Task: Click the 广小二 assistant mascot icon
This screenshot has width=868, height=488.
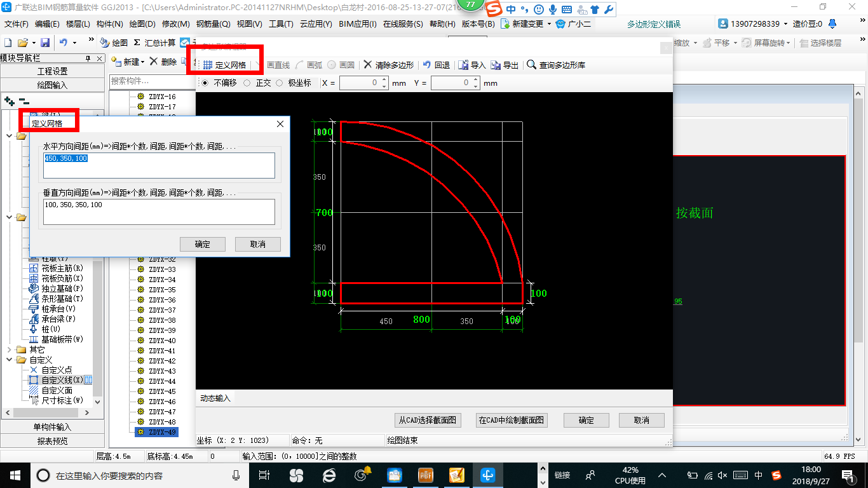Action: coord(560,24)
